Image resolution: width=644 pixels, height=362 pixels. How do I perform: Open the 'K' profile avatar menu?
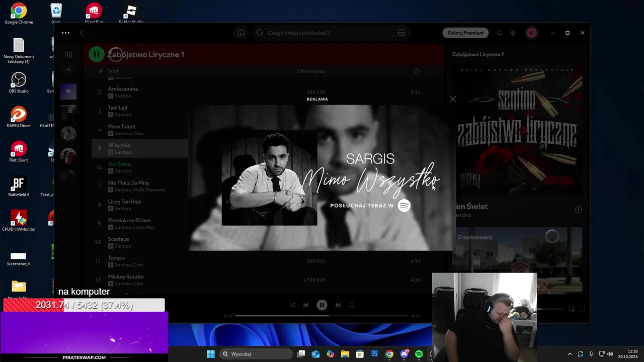pyautogui.click(x=531, y=33)
